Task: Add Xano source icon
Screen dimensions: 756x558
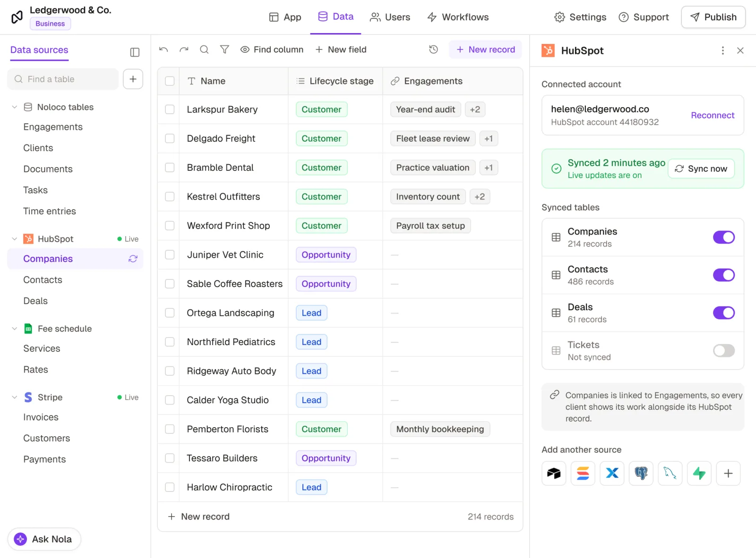Action: click(612, 473)
